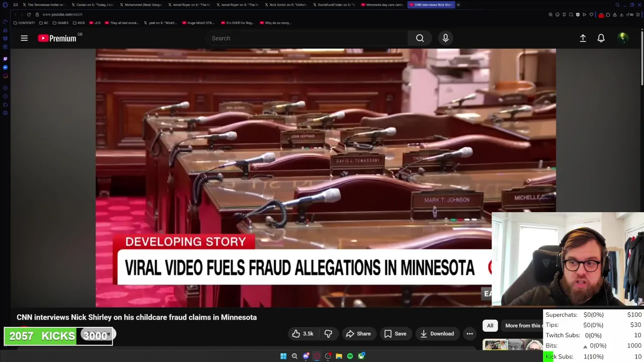
Task: Open the YouTube upload/create icon
Action: point(583,38)
